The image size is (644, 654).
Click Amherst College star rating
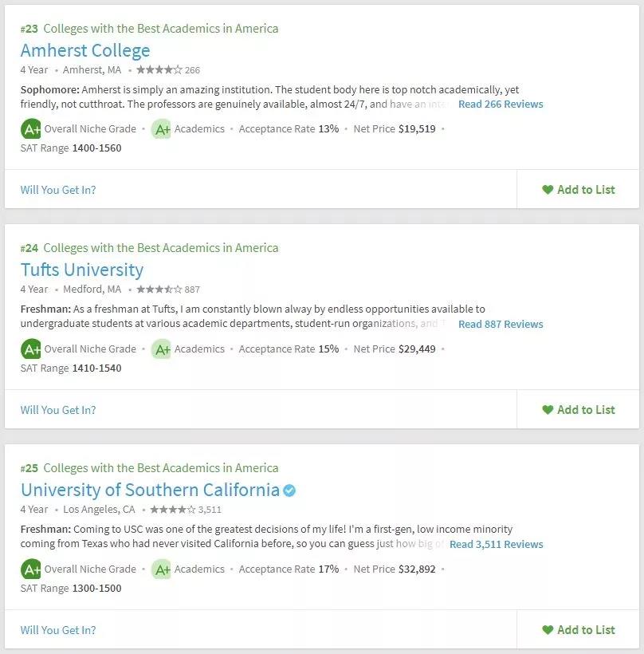(x=159, y=69)
